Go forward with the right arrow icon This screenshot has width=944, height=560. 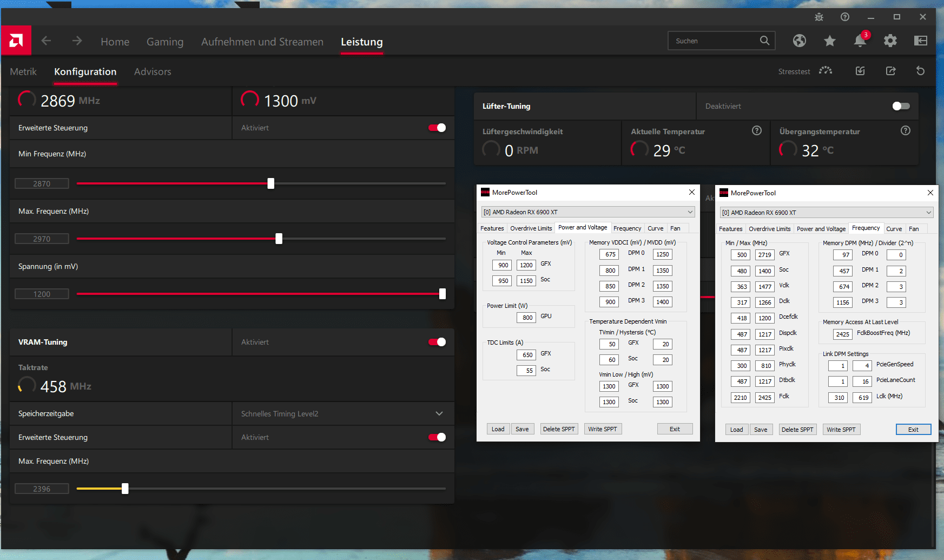(x=77, y=41)
